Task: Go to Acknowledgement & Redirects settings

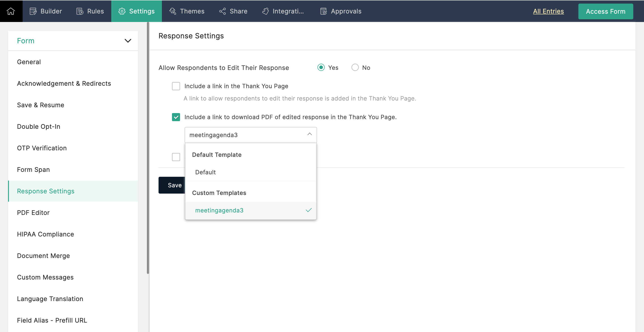Action: (64, 83)
